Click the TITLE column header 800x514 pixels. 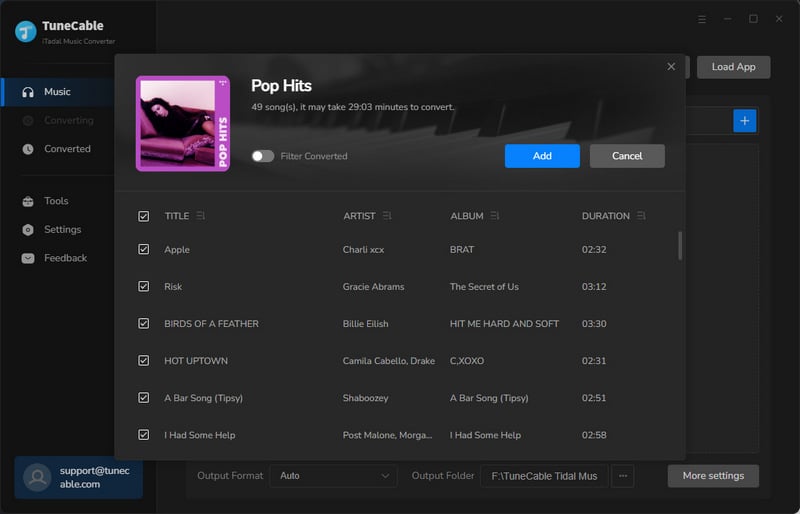177,216
